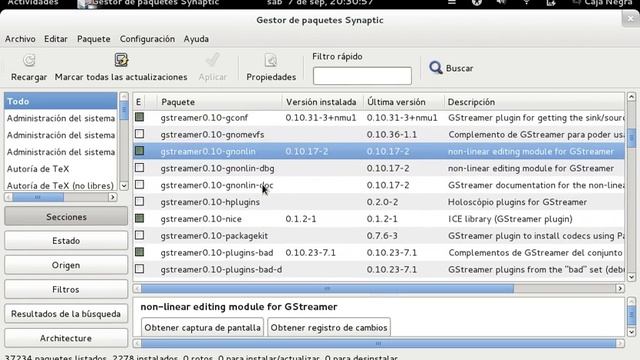Click the E status column header
The image size is (640, 360).
click(139, 102)
